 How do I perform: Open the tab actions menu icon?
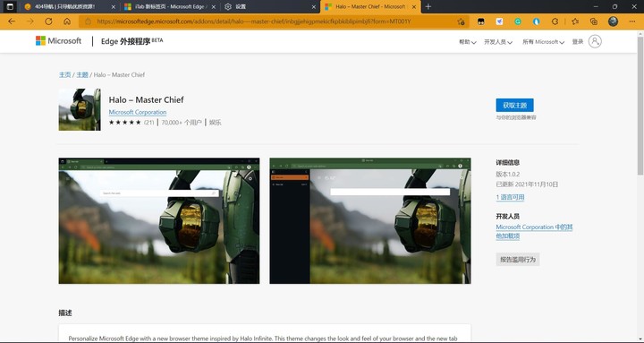[x=10, y=6]
